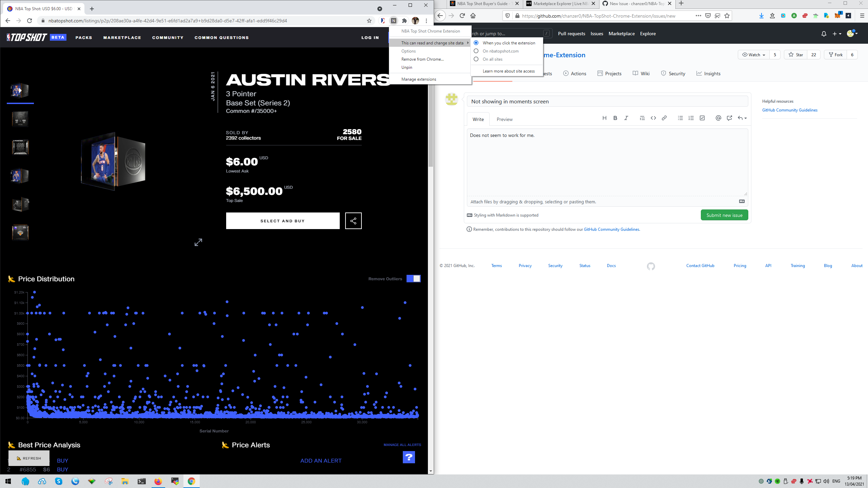Image resolution: width=868 pixels, height=488 pixels.
Task: Add a task list in issue editor
Action: click(702, 118)
